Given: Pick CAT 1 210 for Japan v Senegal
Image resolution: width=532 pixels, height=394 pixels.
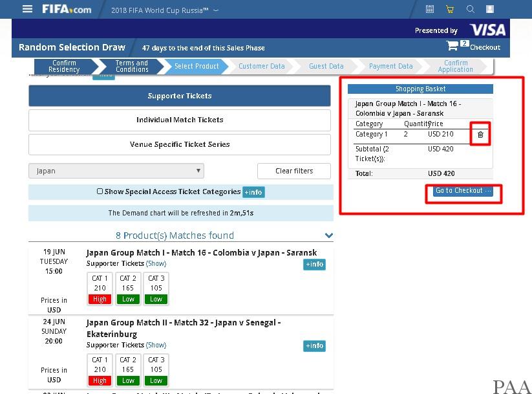Looking at the screenshot, I should tap(100, 370).
